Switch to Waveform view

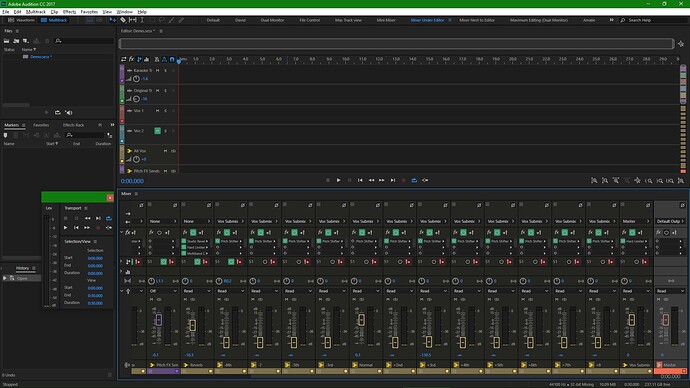coord(21,20)
